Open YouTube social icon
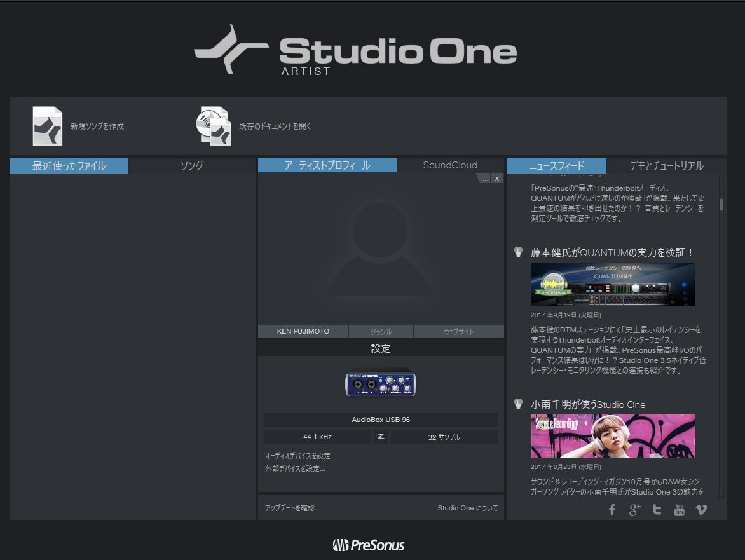The width and height of the screenshot is (745, 560). click(680, 510)
